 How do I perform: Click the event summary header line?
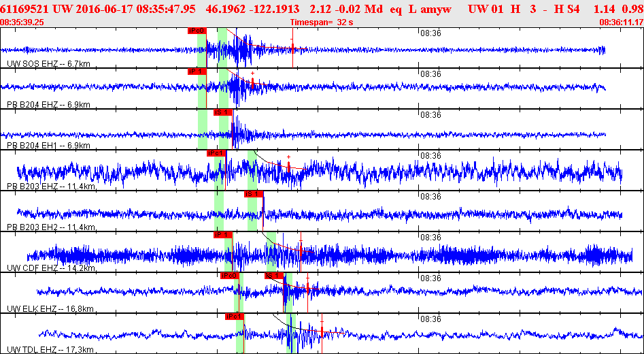322,9
